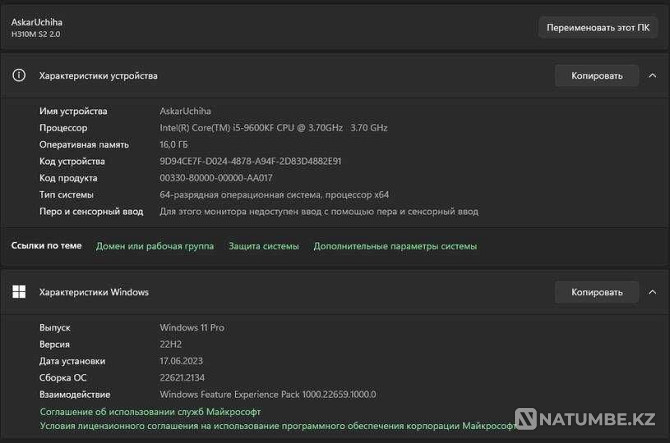Click the Взаимодействие label

tap(75, 395)
